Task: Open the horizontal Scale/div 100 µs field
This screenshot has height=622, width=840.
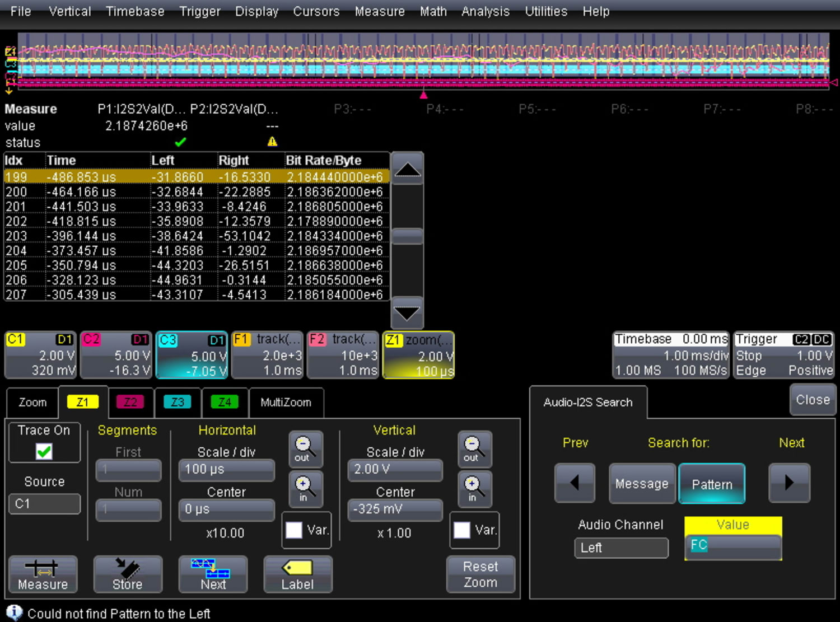Action: 226,470
